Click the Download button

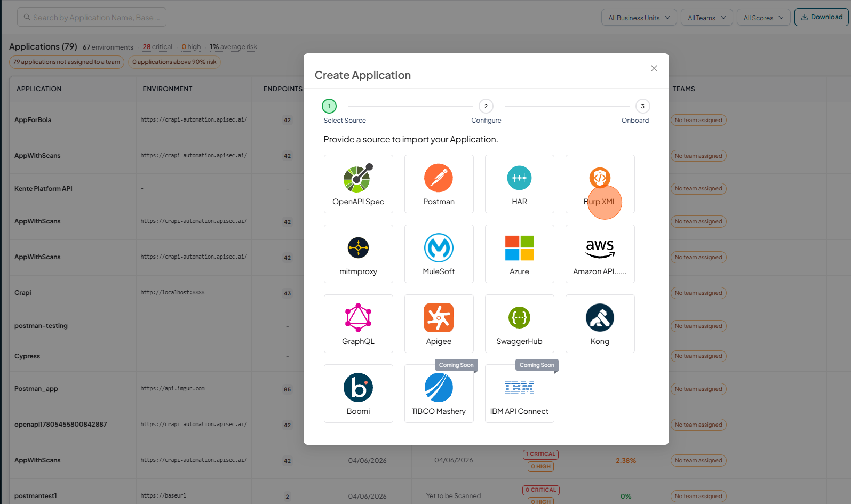pyautogui.click(x=822, y=17)
